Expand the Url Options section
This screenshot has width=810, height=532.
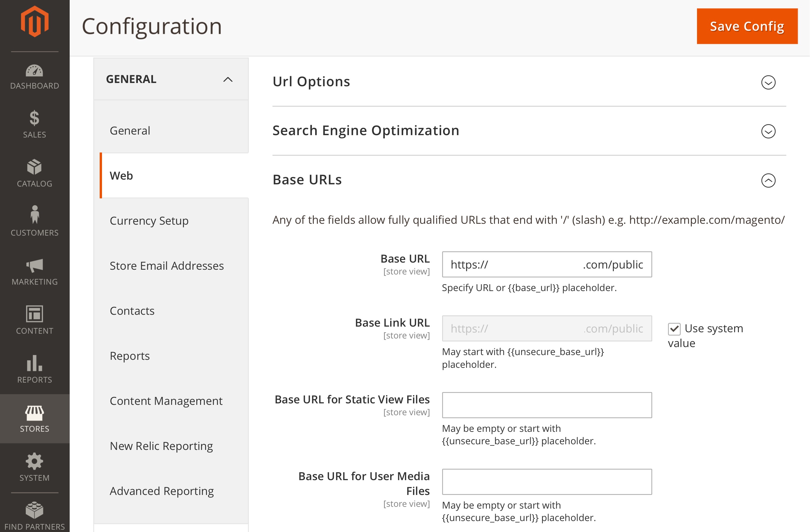click(x=768, y=82)
